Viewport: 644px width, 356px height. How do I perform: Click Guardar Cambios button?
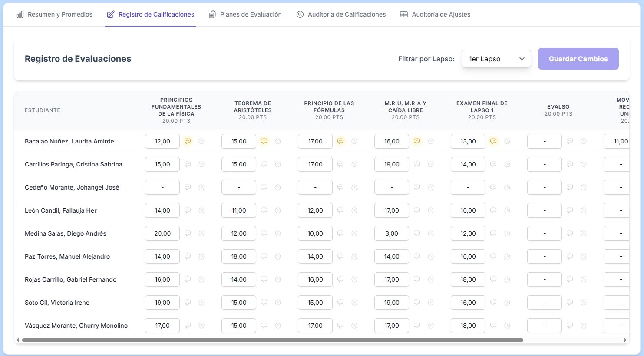[x=578, y=59]
